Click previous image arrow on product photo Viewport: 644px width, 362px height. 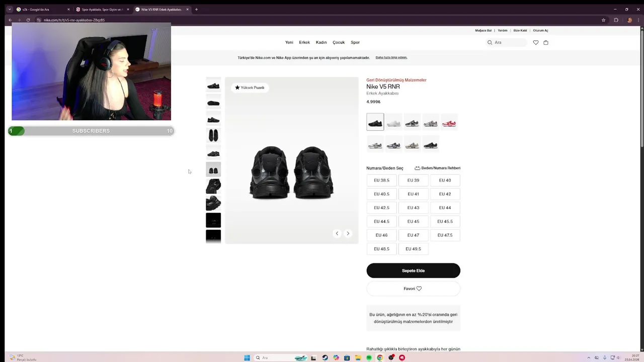337,233
